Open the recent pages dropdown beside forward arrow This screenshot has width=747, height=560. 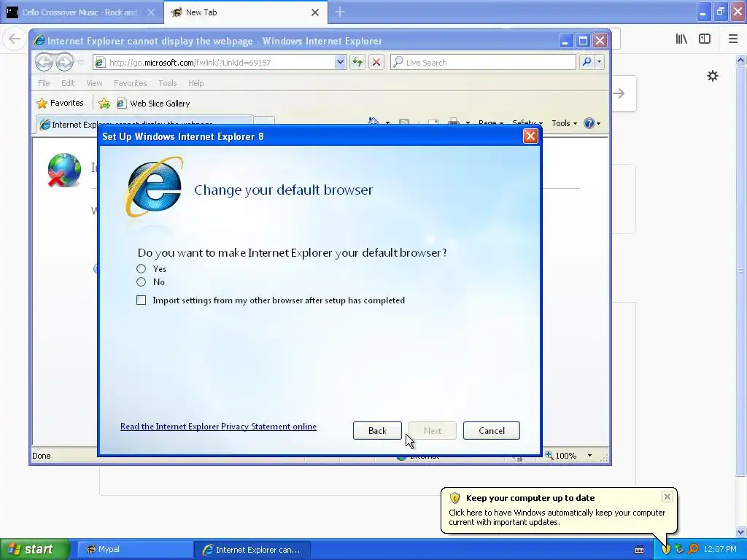click(x=80, y=63)
